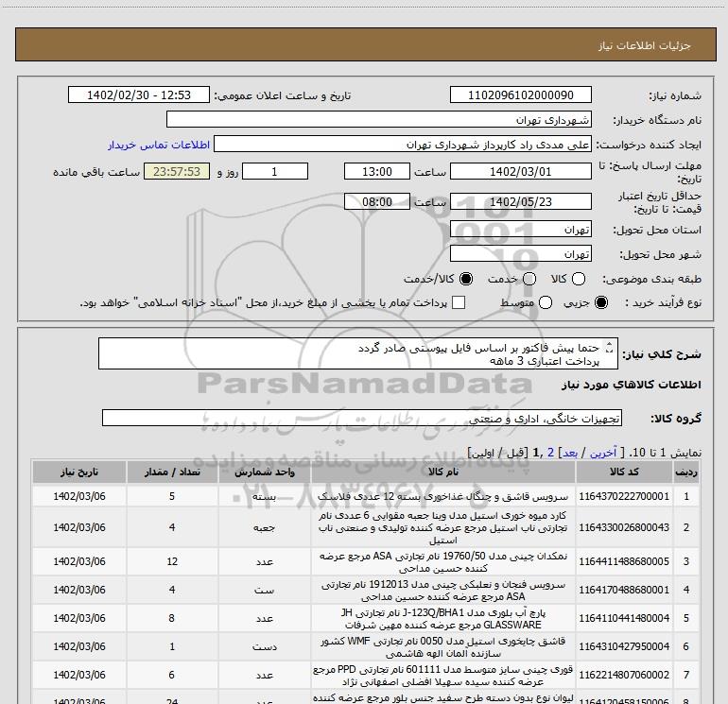Screen dimensions: 728x704
Task: Click the اطلاعات کالاهای مورد نیاز heading
Action: (632, 385)
